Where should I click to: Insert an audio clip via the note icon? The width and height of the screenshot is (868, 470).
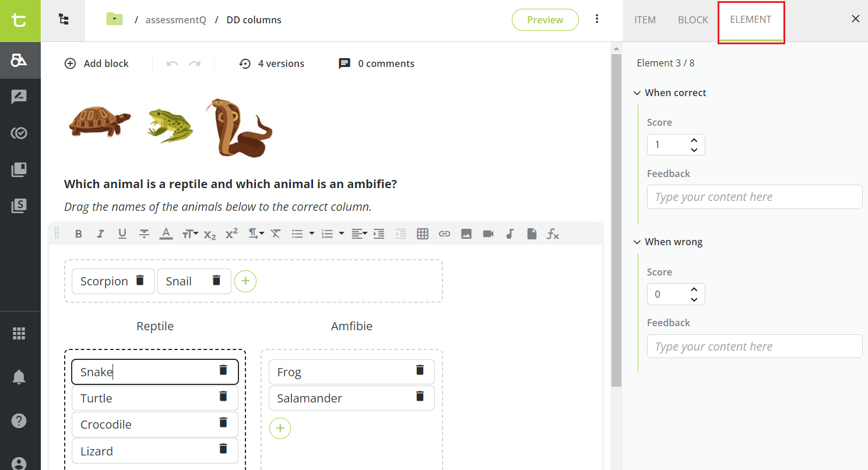[509, 234]
